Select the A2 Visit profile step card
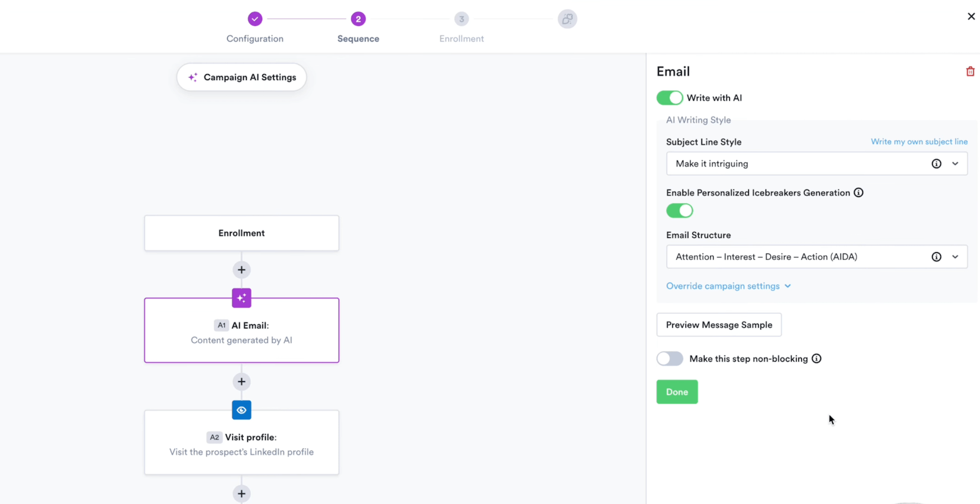Screen dimensions: 980x504 (x=242, y=442)
